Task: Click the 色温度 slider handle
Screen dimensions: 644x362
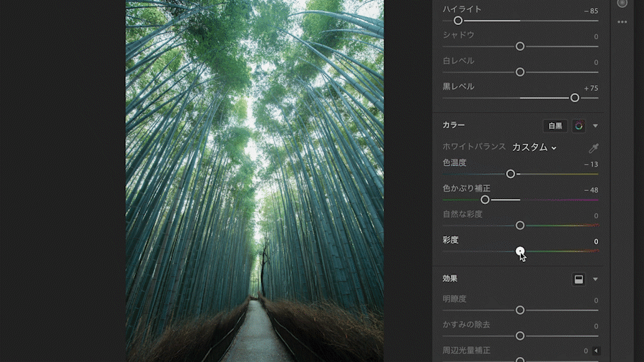Action: tap(510, 174)
